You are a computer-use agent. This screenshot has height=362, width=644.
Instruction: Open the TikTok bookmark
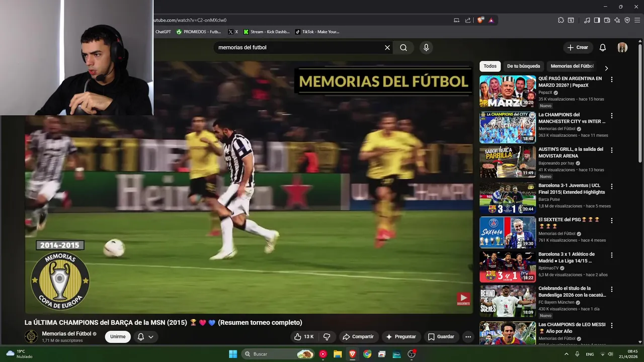317,32
